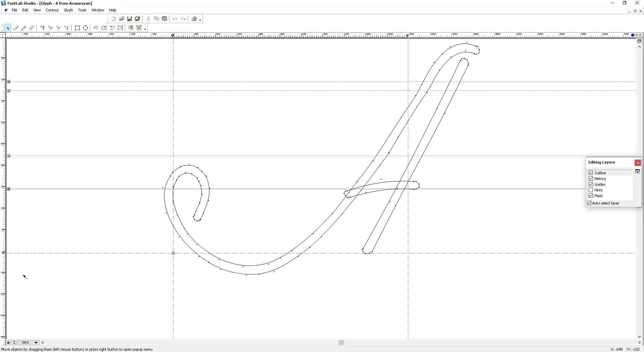644x352 pixels.
Task: Restore the inner glyph window
Action: 635,11
